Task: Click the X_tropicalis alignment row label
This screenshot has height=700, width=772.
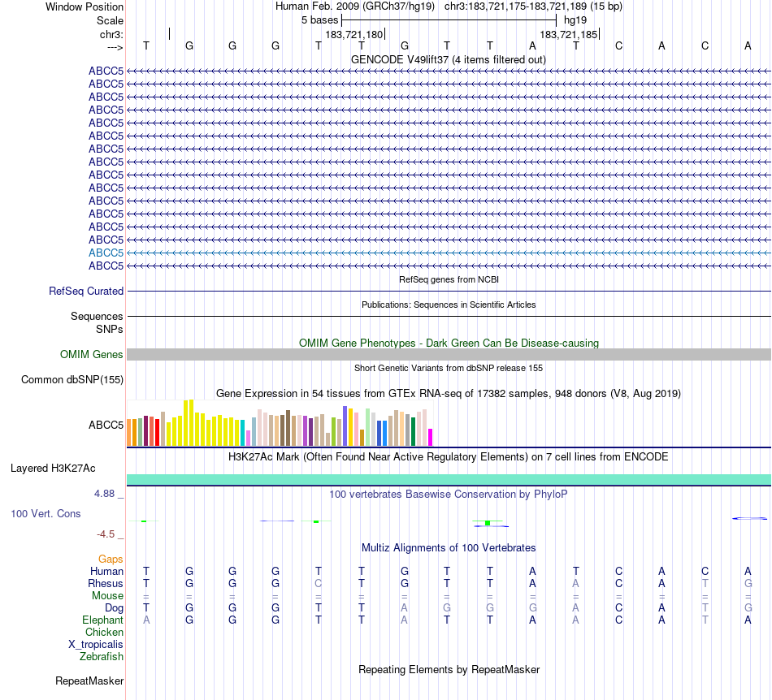Action: tap(96, 645)
